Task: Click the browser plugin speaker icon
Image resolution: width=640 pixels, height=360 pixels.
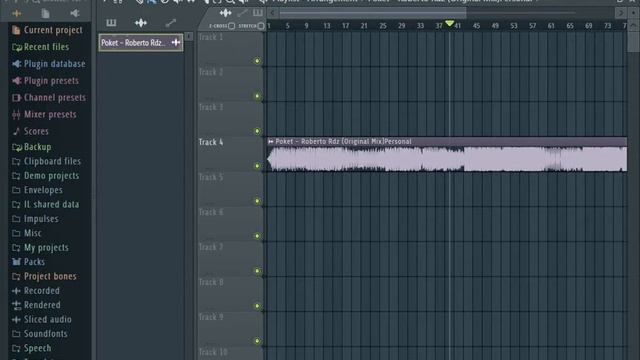Action: [75, 13]
